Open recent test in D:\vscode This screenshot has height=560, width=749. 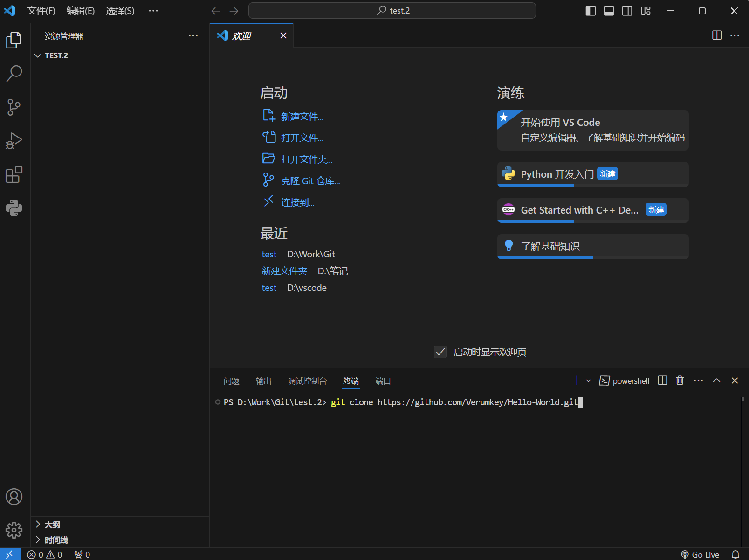(x=269, y=288)
